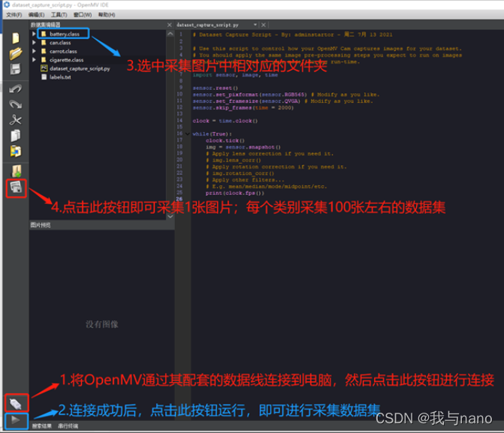Click the Save file floppy icon
The width and height of the screenshot is (504, 433).
16,70
